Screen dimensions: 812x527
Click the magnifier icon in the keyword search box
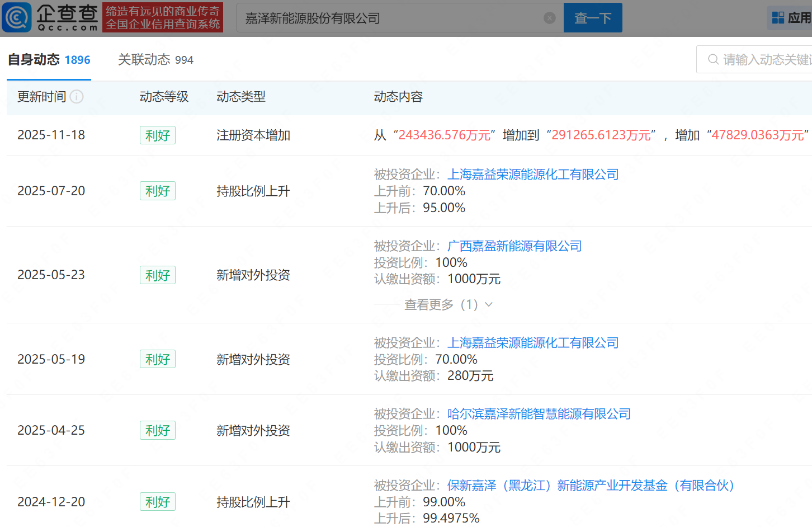[713, 59]
